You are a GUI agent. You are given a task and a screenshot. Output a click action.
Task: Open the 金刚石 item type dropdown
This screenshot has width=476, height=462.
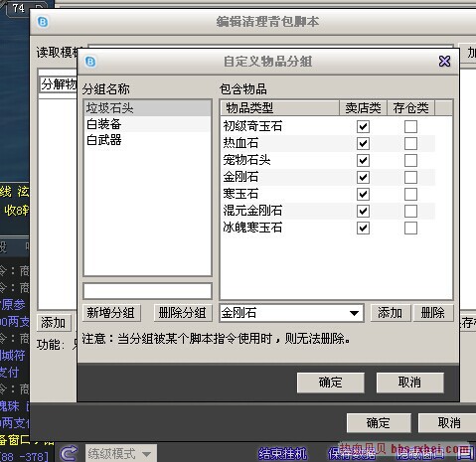tap(354, 313)
